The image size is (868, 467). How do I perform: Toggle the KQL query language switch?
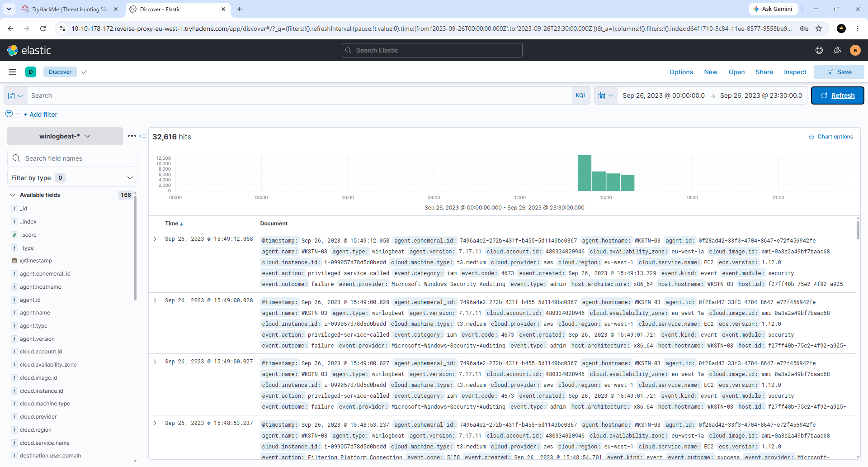tap(581, 95)
